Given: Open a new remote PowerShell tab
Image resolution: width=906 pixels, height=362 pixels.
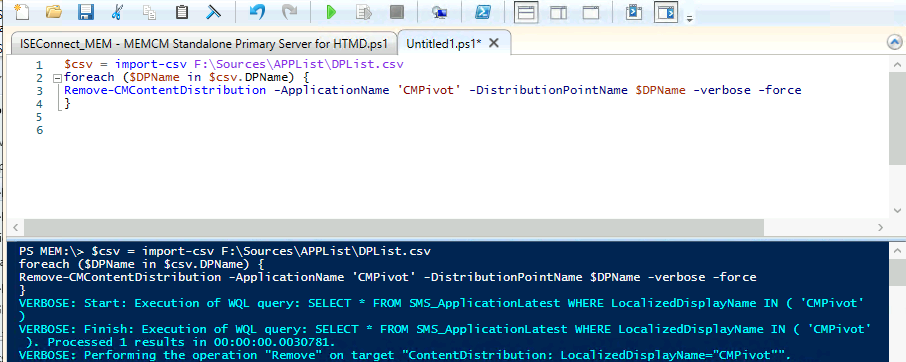Looking at the screenshot, I should (439, 12).
